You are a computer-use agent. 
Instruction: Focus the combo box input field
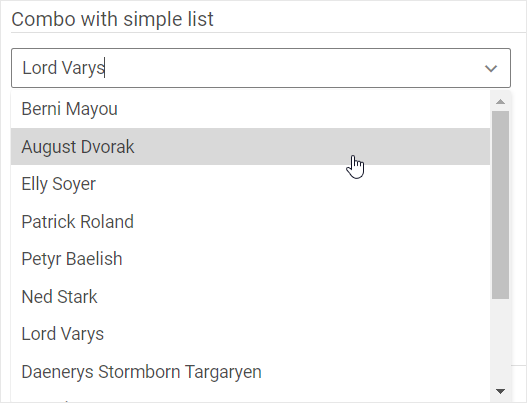[261, 68]
